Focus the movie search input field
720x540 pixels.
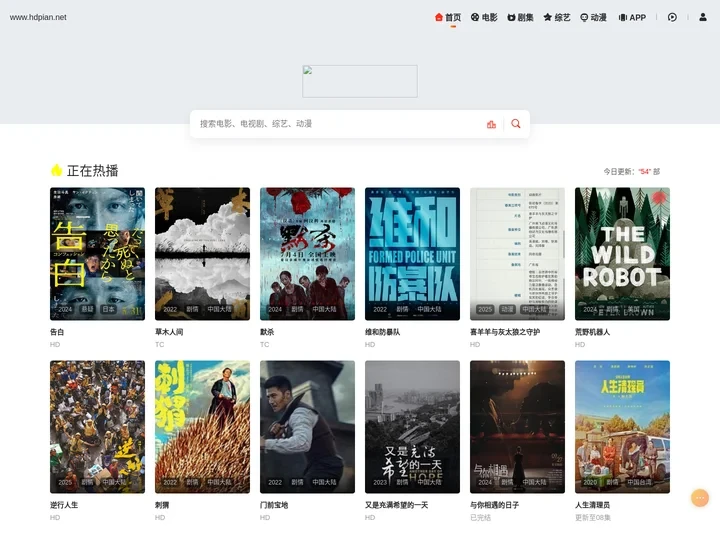click(x=338, y=124)
